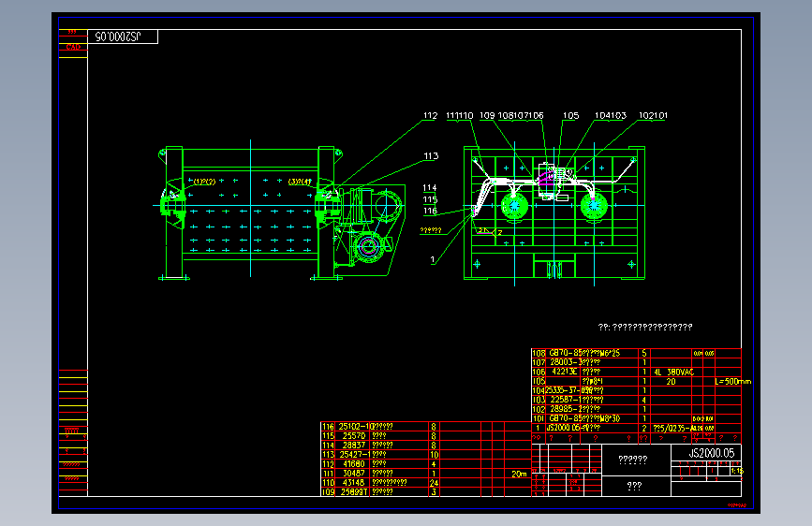Click the ?????? title cell in title block
The height and width of the screenshot is (526, 812).
click(633, 460)
